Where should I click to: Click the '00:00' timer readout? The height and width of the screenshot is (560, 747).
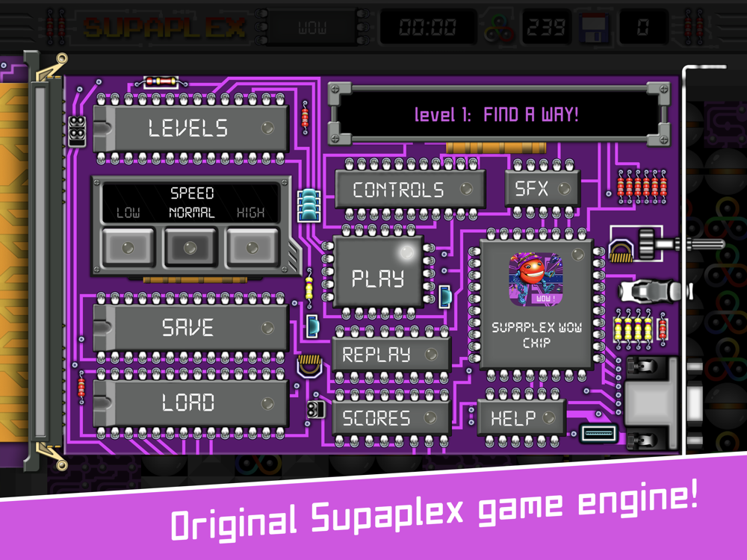click(428, 28)
